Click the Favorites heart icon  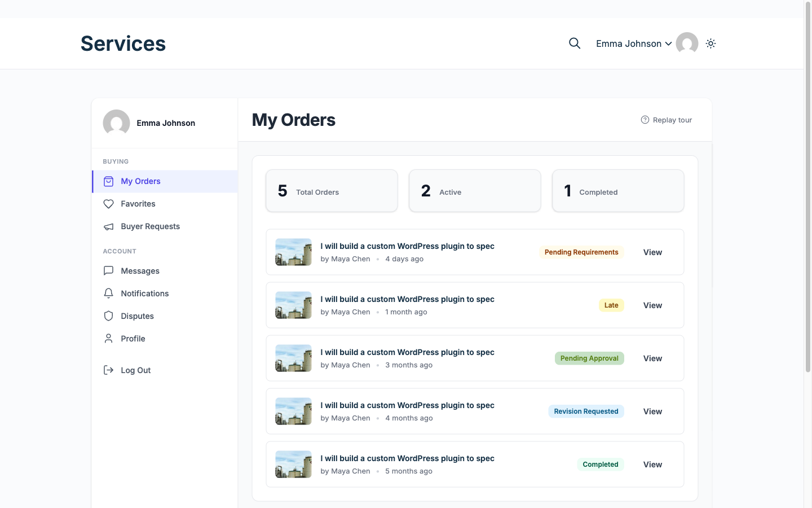109,204
